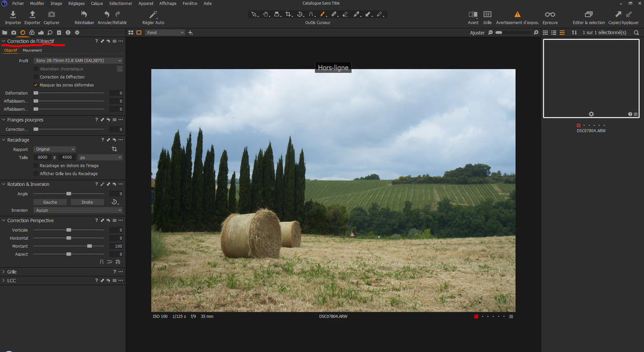Click the Ajuster zoom fit label

point(477,33)
